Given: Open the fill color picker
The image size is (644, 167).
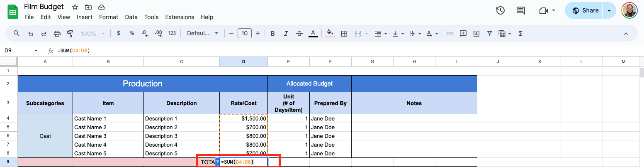Looking at the screenshot, I should tap(330, 34).
